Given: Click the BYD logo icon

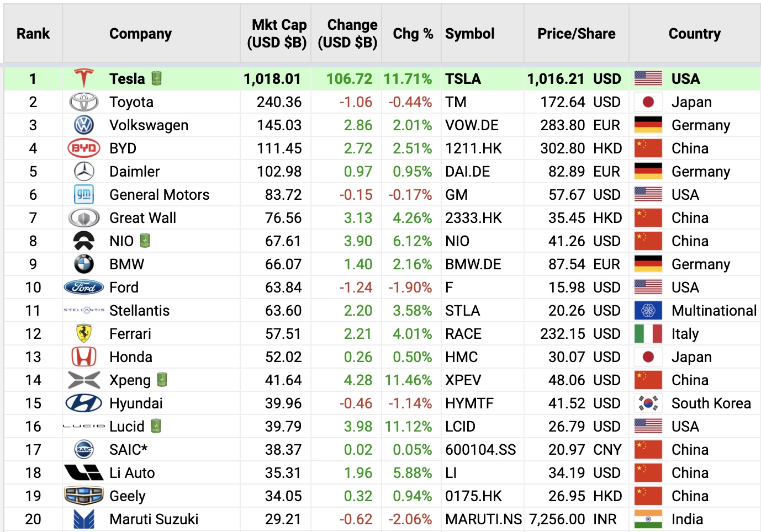Looking at the screenshot, I should pos(84,148).
